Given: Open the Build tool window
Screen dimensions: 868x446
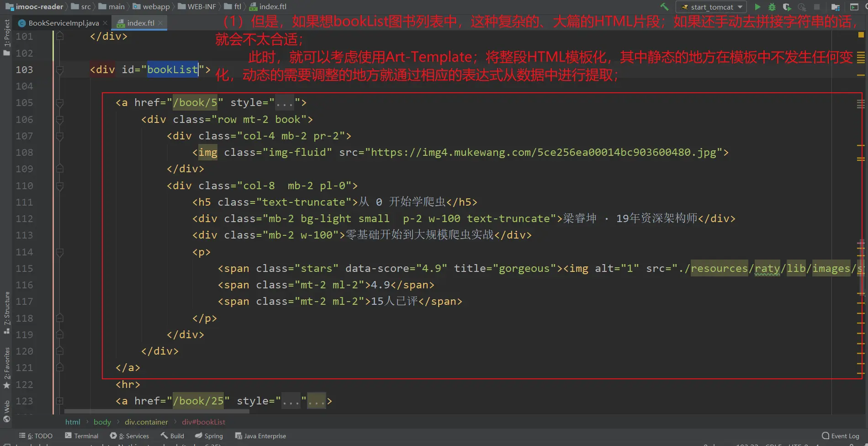Looking at the screenshot, I should click(172, 436).
